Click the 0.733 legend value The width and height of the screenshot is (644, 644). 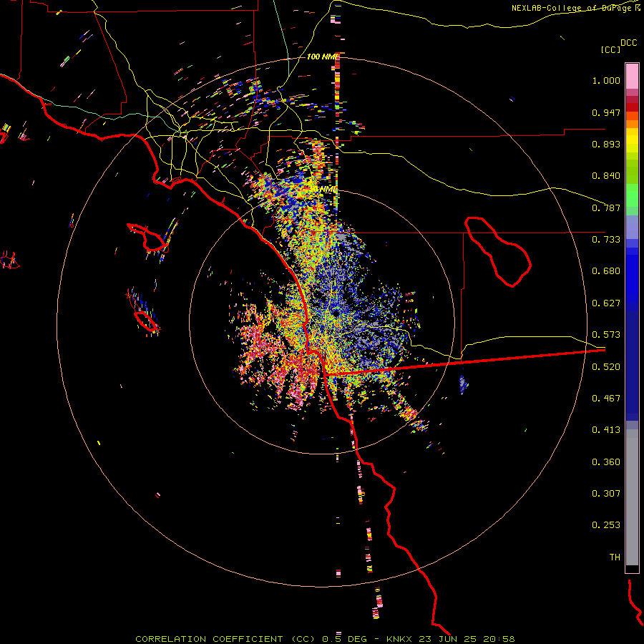pyautogui.click(x=606, y=240)
